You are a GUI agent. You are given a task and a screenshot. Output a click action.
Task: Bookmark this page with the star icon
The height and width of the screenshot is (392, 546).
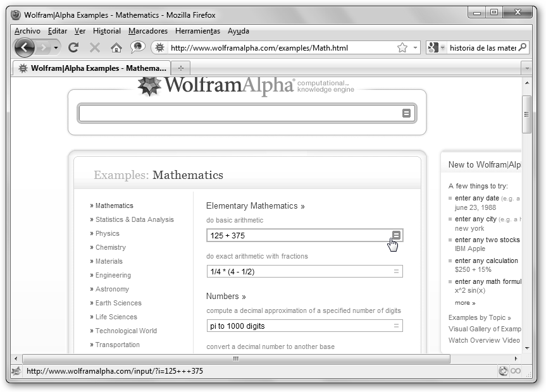tap(402, 47)
